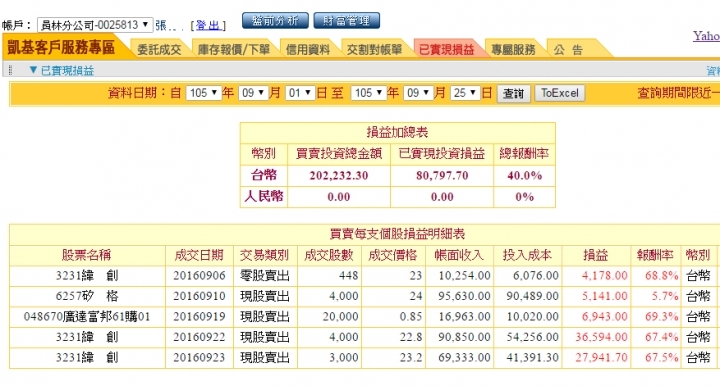This screenshot has height=386, width=720.
Task: Select the 6257矽格 stock name cell
Action: pyautogui.click(x=87, y=296)
